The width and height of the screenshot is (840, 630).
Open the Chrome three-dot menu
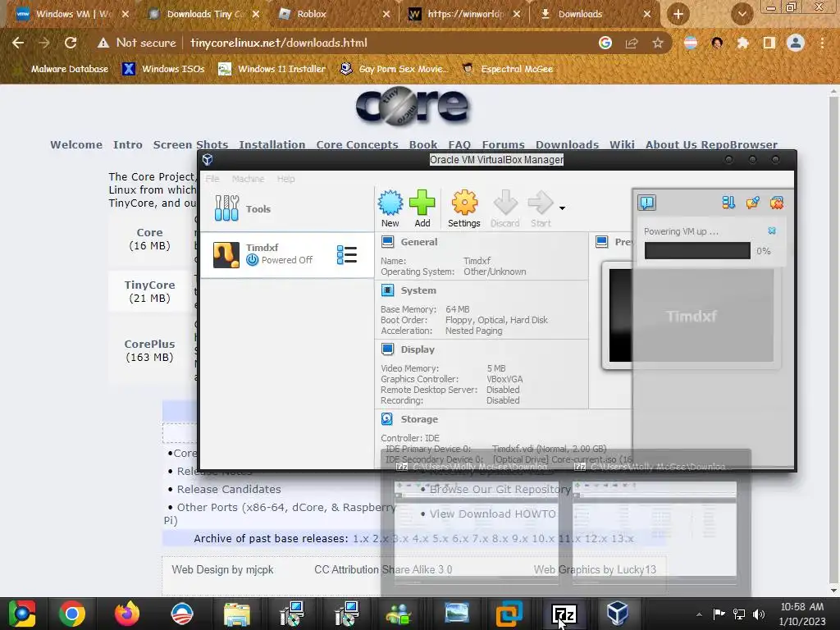[x=822, y=43]
